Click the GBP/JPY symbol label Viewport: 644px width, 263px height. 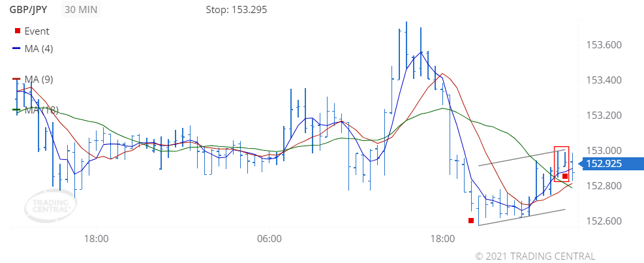(32, 10)
